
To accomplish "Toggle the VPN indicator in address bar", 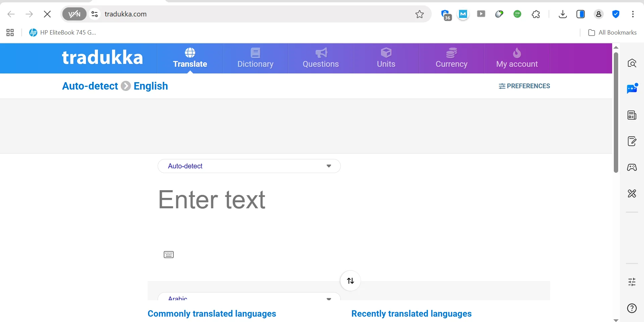I will pyautogui.click(x=74, y=14).
